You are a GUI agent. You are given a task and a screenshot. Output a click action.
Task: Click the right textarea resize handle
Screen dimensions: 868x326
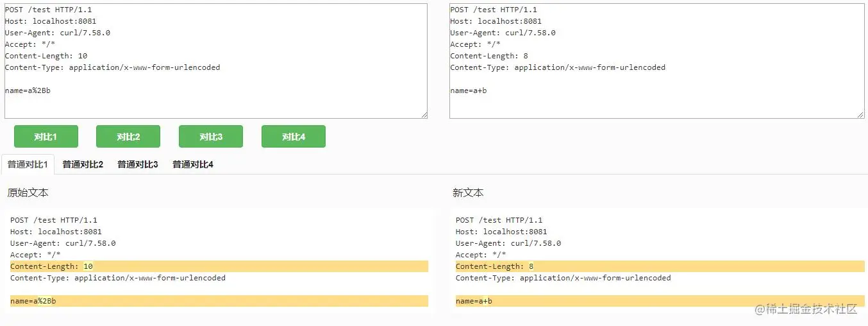tap(860, 115)
